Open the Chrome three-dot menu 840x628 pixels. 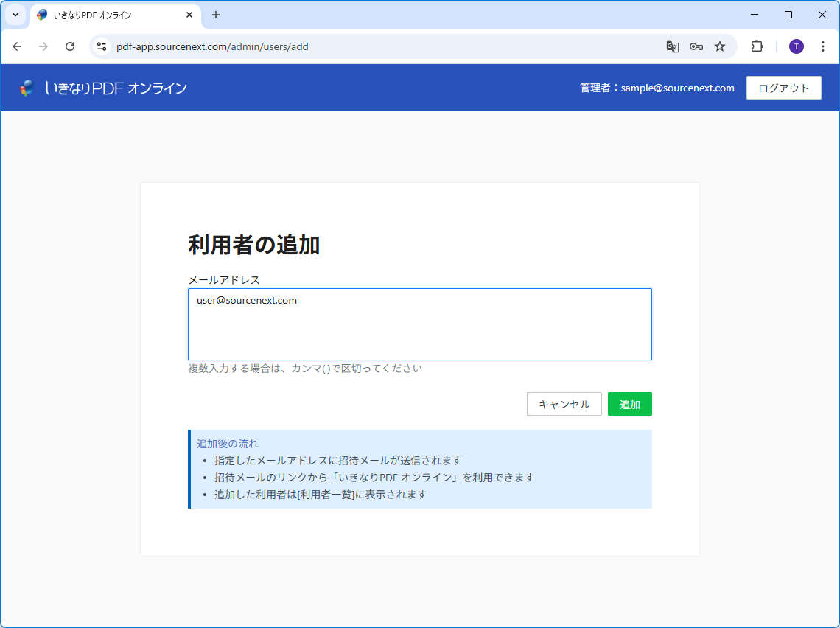point(823,46)
